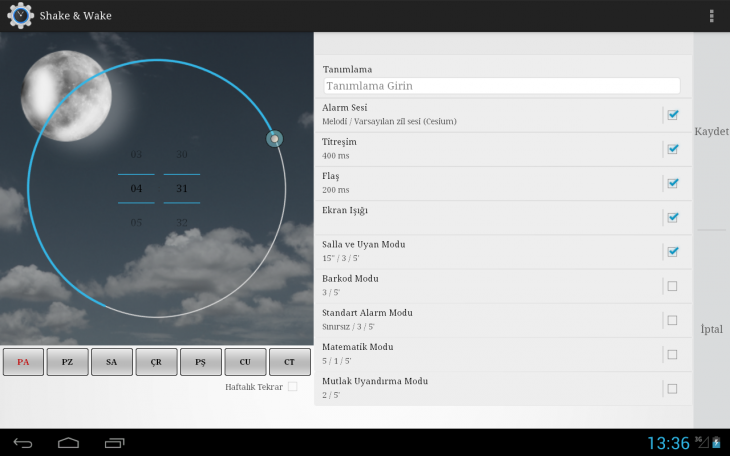730x456 pixels.
Task: Toggle the Haftalık Tekrar checkbox
Action: pos(292,386)
